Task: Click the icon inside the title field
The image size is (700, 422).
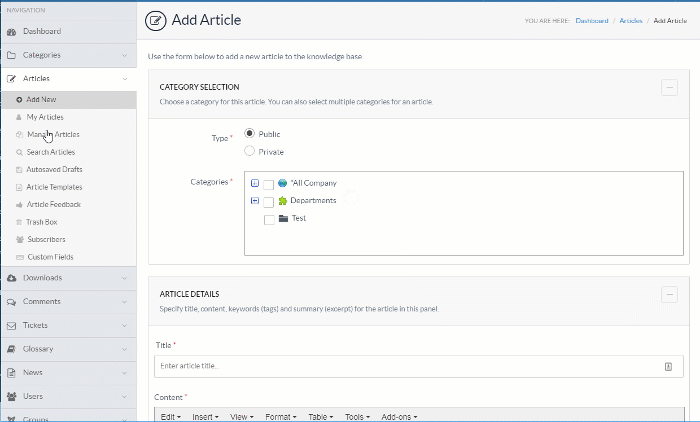Action: [668, 367]
